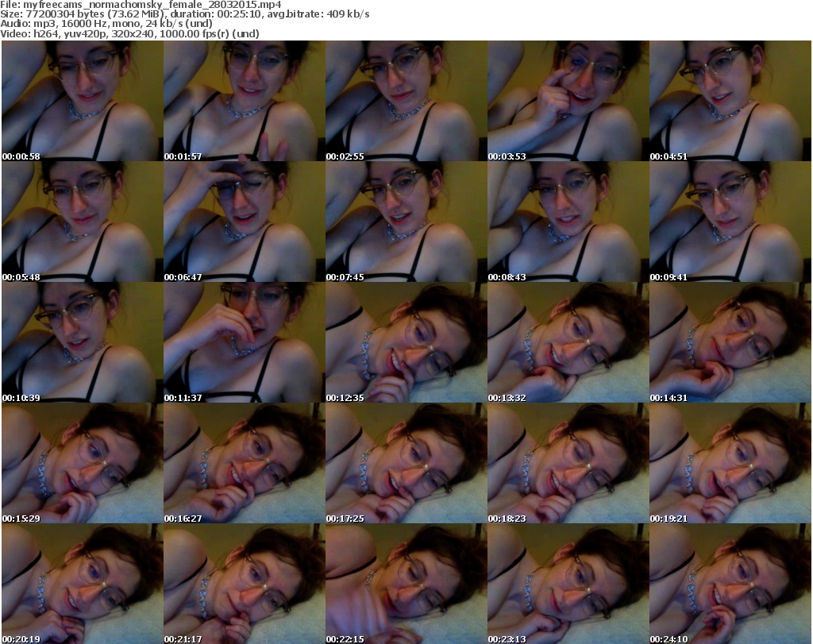
Task: Select the thumbnail stamped 00:03:53
Action: (x=568, y=101)
